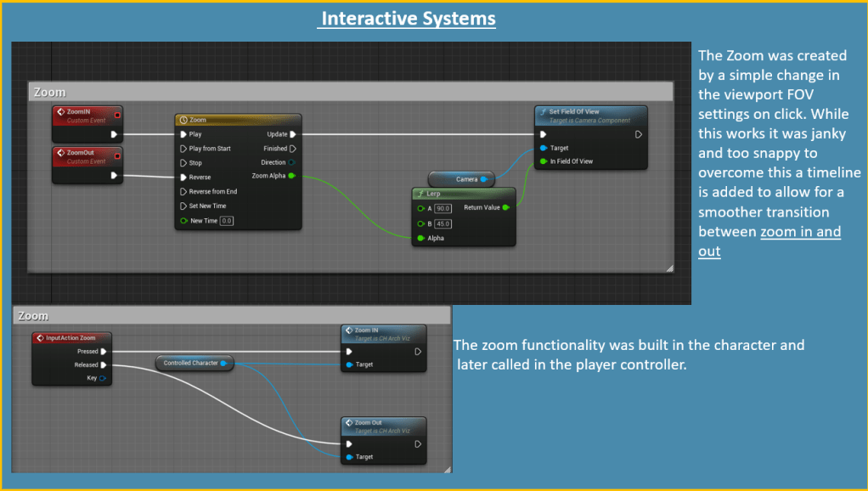This screenshot has width=868, height=491.
Task: Select the In Field Of View pin
Action: point(542,161)
